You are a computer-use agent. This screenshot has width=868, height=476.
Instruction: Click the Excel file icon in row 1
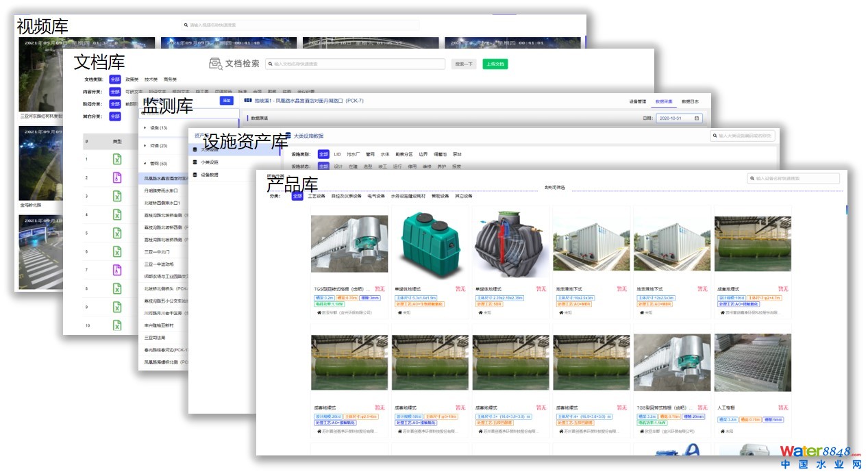pyautogui.click(x=117, y=160)
